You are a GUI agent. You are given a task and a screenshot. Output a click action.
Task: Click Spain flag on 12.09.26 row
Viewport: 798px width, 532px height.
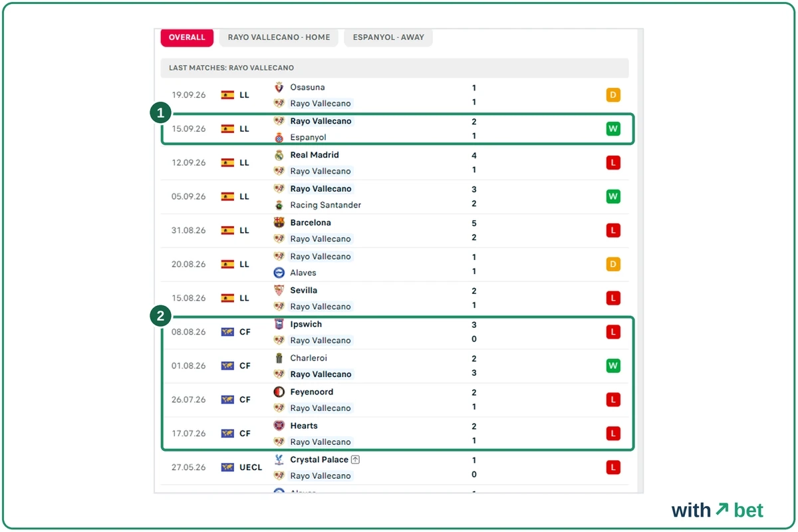click(227, 163)
